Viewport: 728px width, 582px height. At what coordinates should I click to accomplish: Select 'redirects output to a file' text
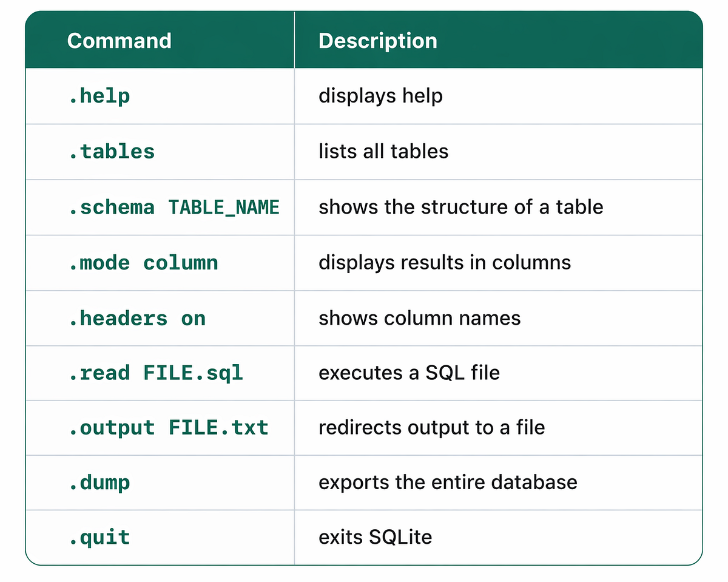click(432, 427)
